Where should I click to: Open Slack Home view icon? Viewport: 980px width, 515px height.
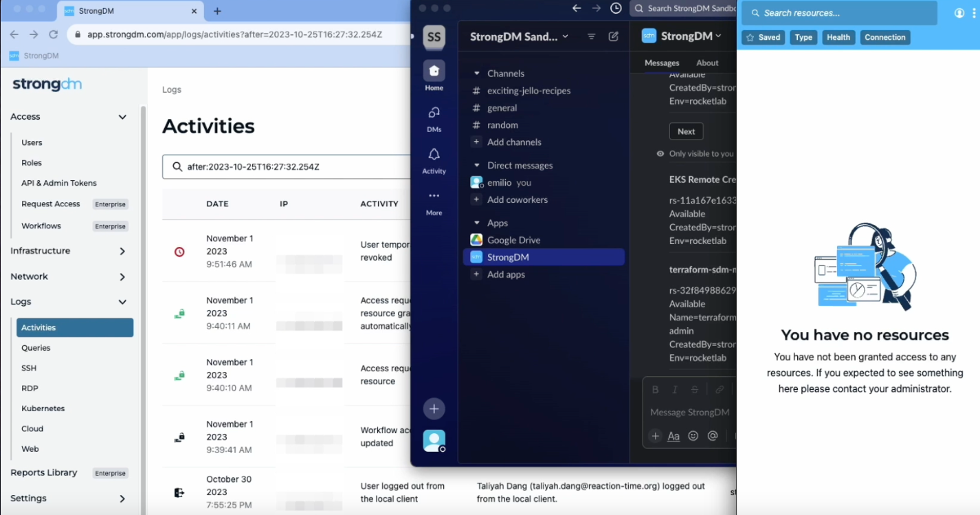pos(434,71)
